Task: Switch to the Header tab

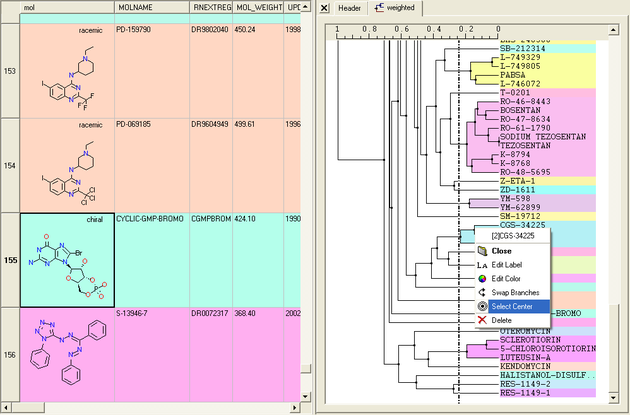Action: [x=348, y=8]
